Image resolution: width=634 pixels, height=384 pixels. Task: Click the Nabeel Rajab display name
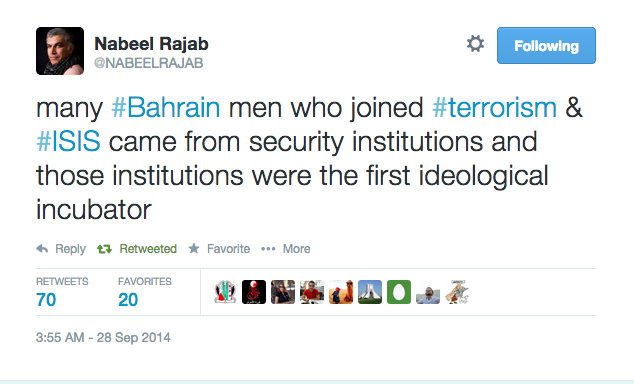(151, 44)
